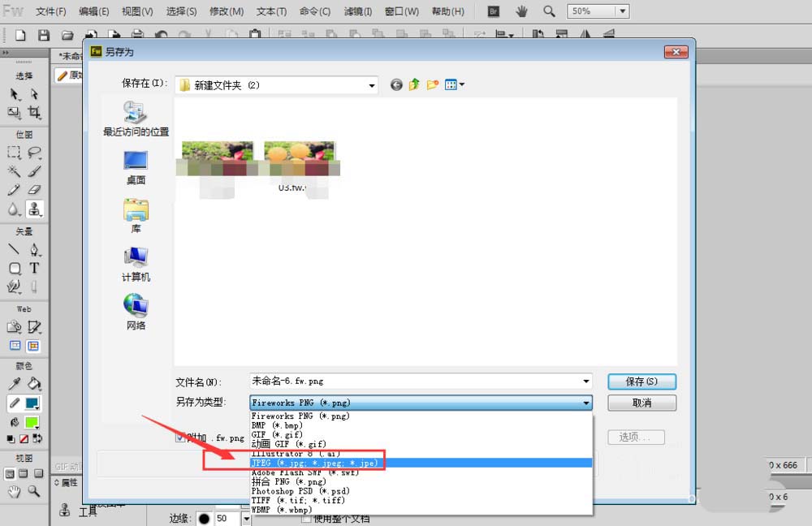Select the Rubber Stamp tool
This screenshot has width=812, height=526.
33,207
